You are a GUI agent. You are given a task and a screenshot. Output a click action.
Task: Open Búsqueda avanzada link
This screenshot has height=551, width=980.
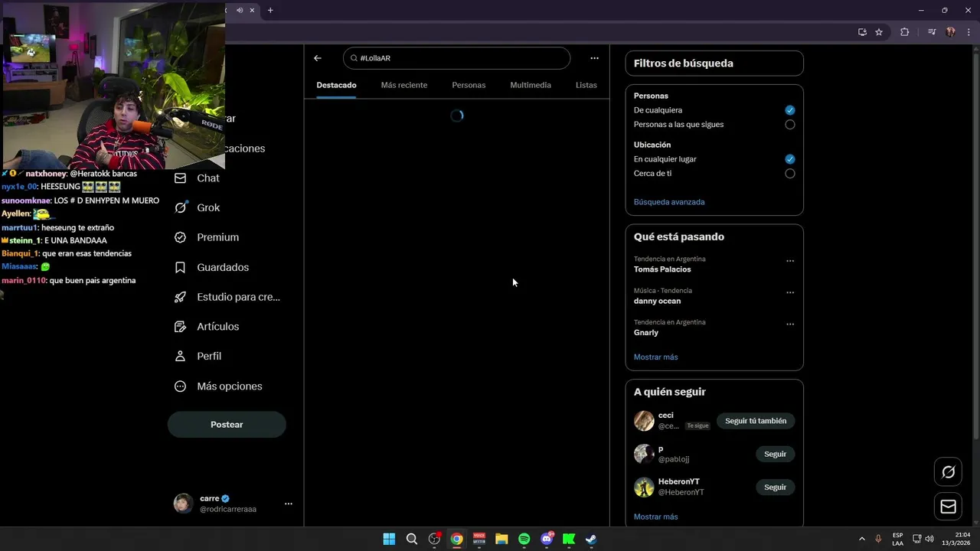(x=669, y=202)
